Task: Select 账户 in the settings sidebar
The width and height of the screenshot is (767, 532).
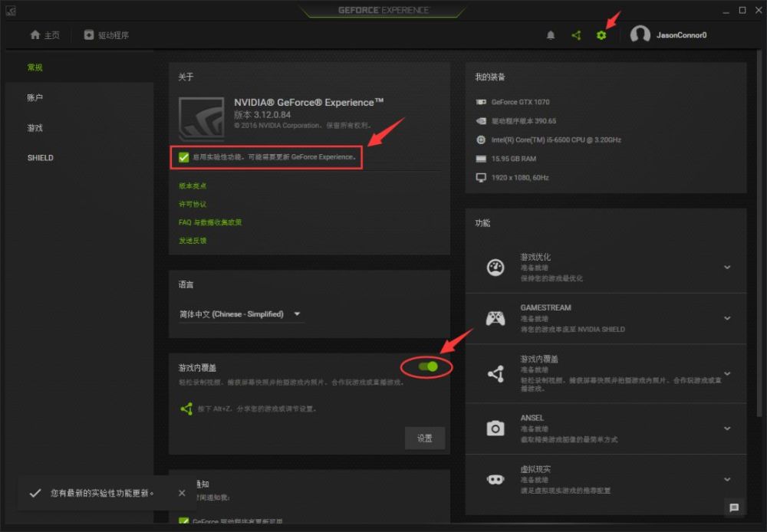Action: tap(35, 98)
